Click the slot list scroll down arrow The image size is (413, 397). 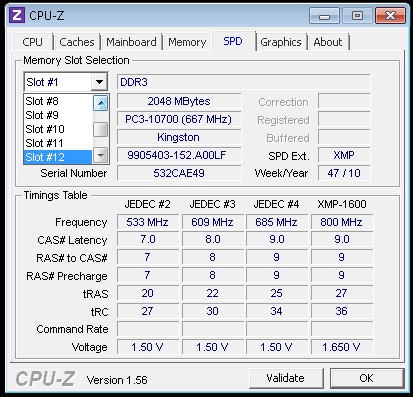tap(100, 155)
